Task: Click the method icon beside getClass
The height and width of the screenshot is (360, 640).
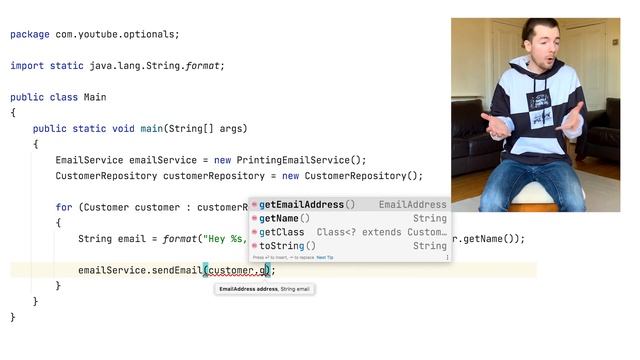Action: point(254,232)
